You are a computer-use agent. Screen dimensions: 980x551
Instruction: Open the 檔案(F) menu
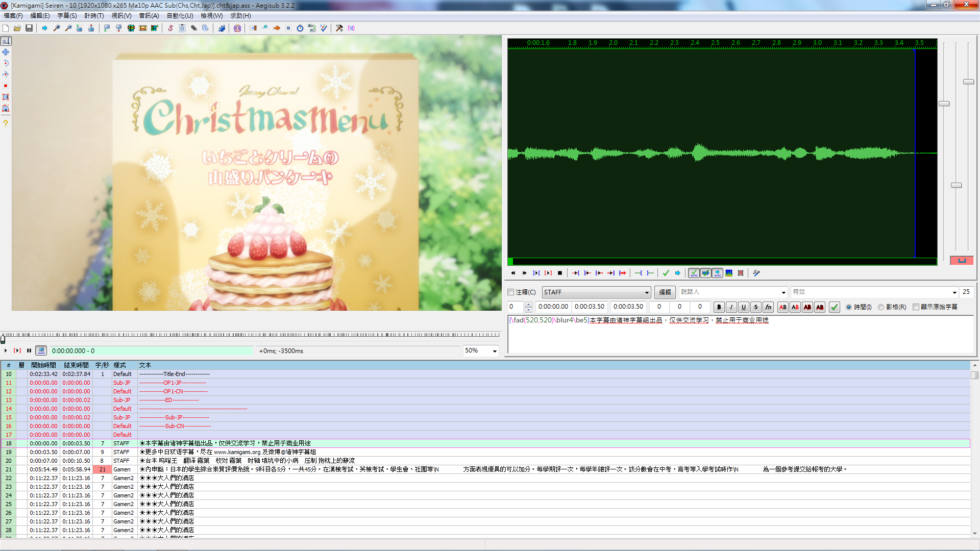[13, 16]
